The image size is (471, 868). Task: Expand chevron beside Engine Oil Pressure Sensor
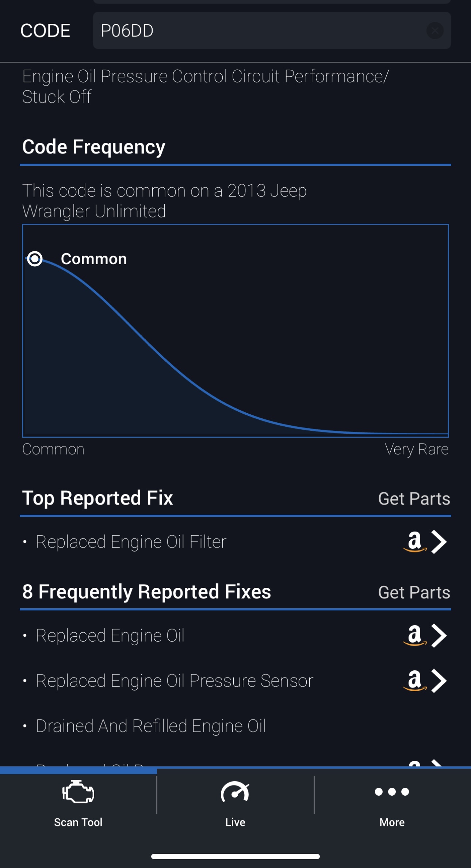click(439, 681)
